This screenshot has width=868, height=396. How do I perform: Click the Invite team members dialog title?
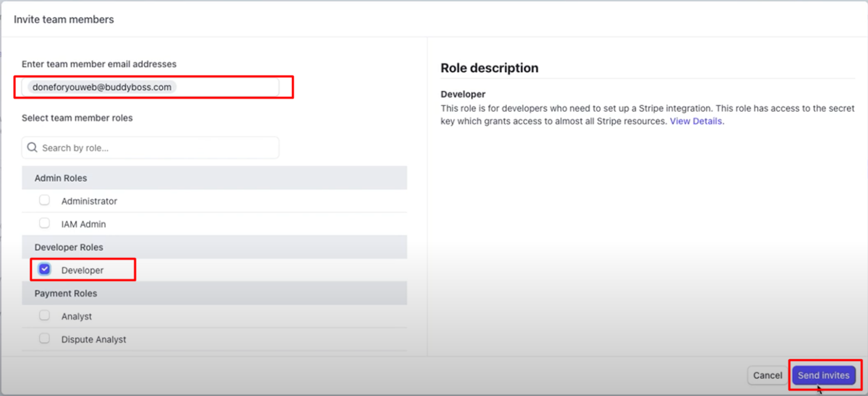pyautogui.click(x=63, y=19)
